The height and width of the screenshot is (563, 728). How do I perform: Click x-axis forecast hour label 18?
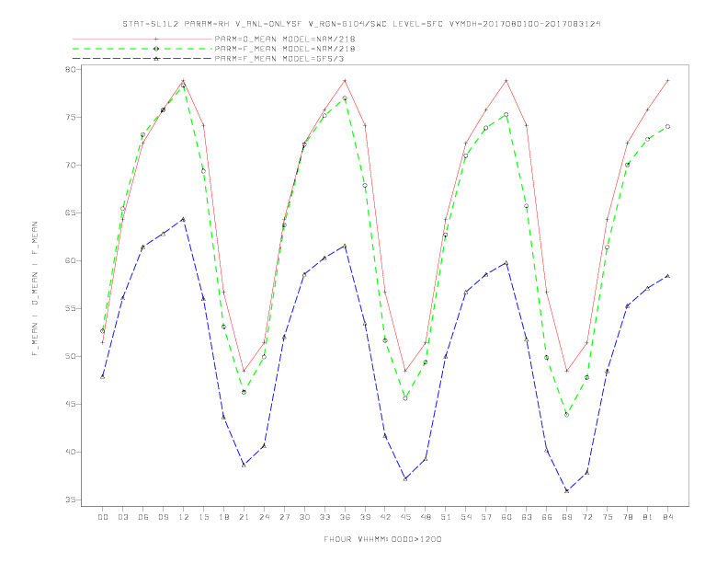[223, 517]
